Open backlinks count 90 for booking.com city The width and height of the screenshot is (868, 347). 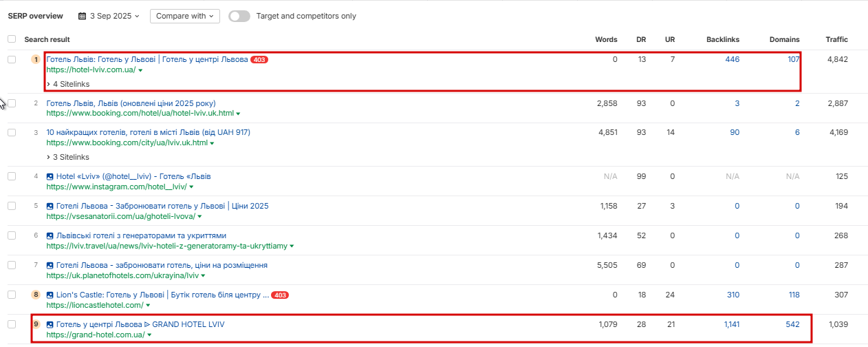point(735,132)
